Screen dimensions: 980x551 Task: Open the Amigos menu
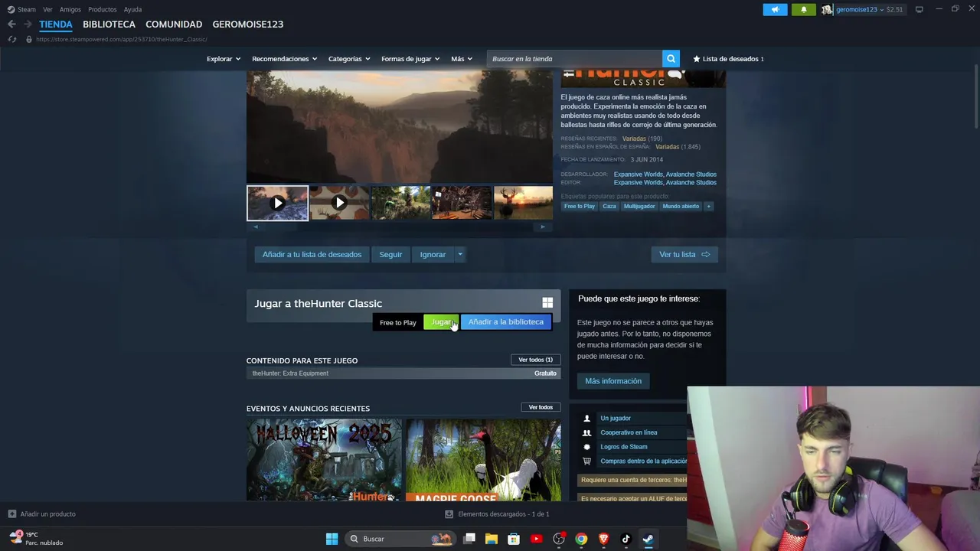tap(70, 9)
